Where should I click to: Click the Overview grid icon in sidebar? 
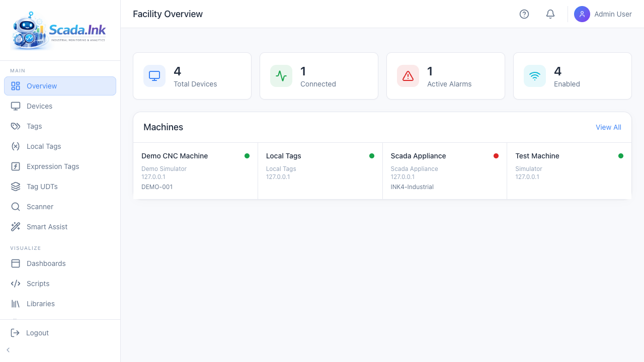coord(16,86)
